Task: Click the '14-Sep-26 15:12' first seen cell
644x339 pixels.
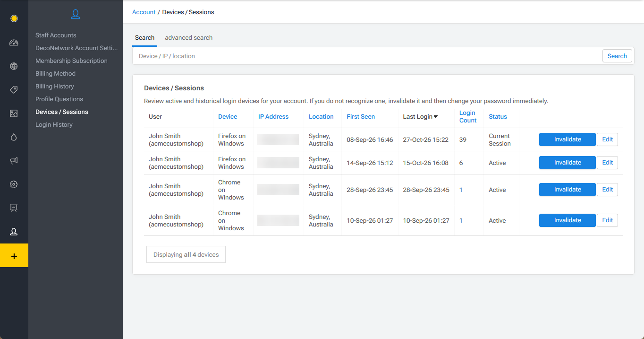Action: pos(370,163)
